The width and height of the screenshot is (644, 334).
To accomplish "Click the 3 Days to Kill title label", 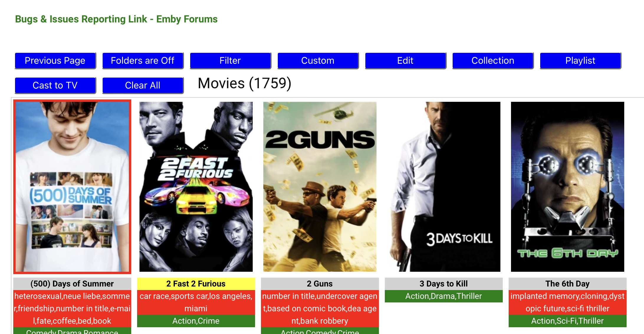I will tap(443, 284).
